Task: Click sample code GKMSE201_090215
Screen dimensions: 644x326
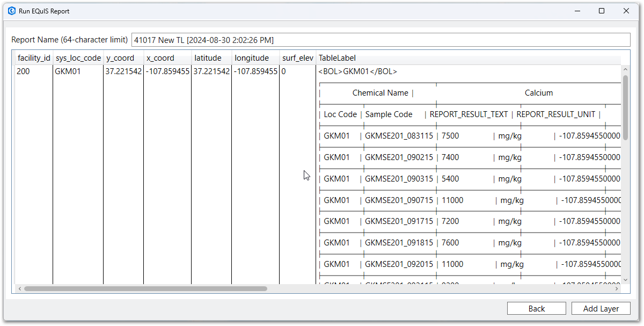Action: pos(399,157)
